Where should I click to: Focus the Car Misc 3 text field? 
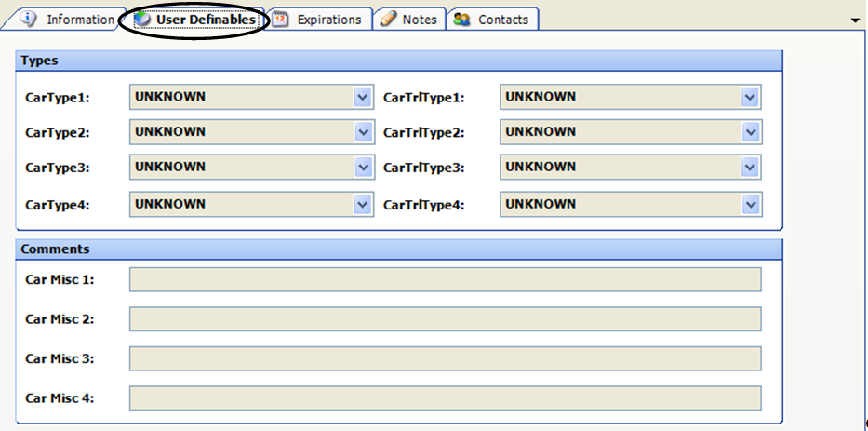445,358
